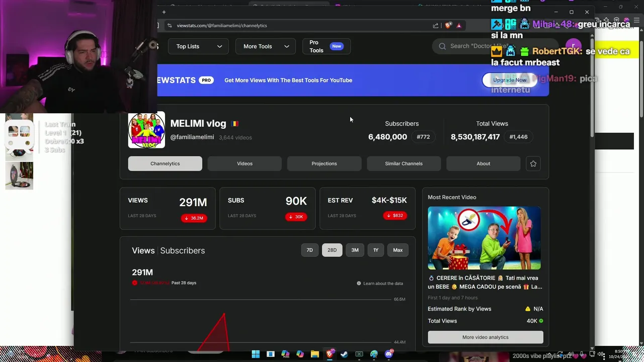Open Pro Tools New button
644x362 pixels.
(327, 46)
